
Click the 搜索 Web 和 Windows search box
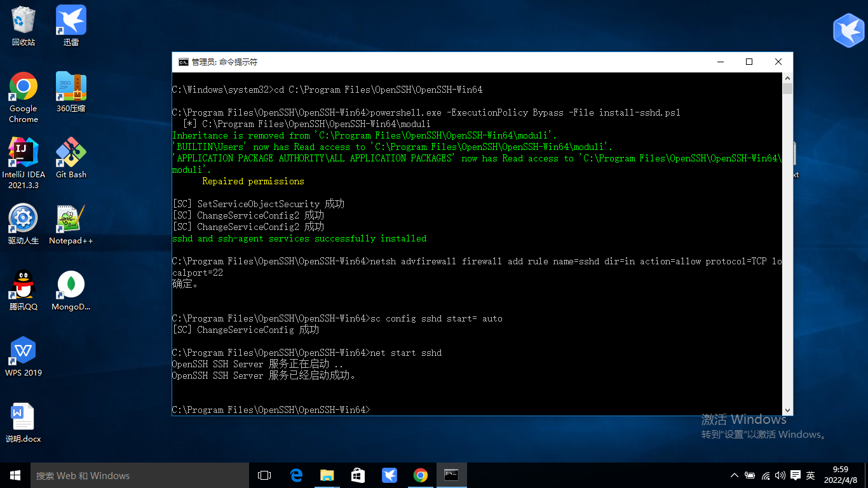coord(140,475)
